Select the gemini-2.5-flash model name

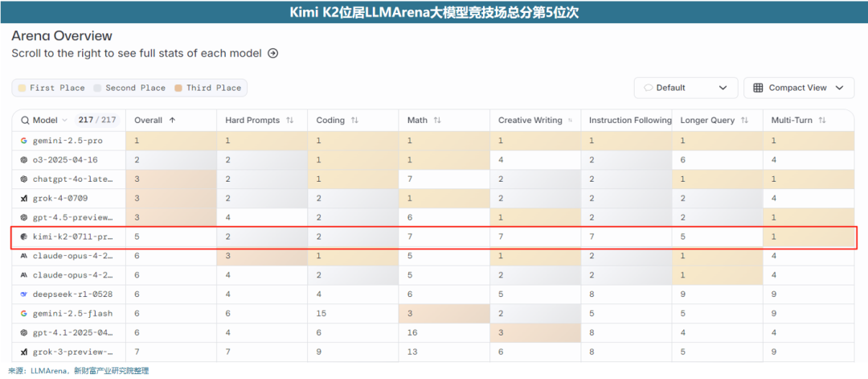click(72, 314)
